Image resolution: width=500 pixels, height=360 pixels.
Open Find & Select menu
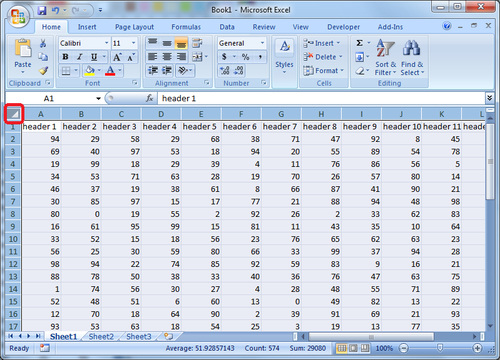[412, 57]
